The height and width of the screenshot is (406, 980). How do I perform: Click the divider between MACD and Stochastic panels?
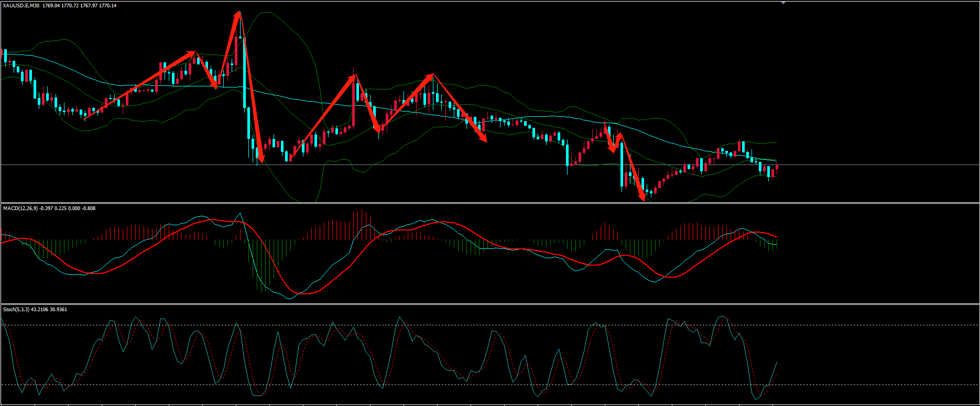490,304
